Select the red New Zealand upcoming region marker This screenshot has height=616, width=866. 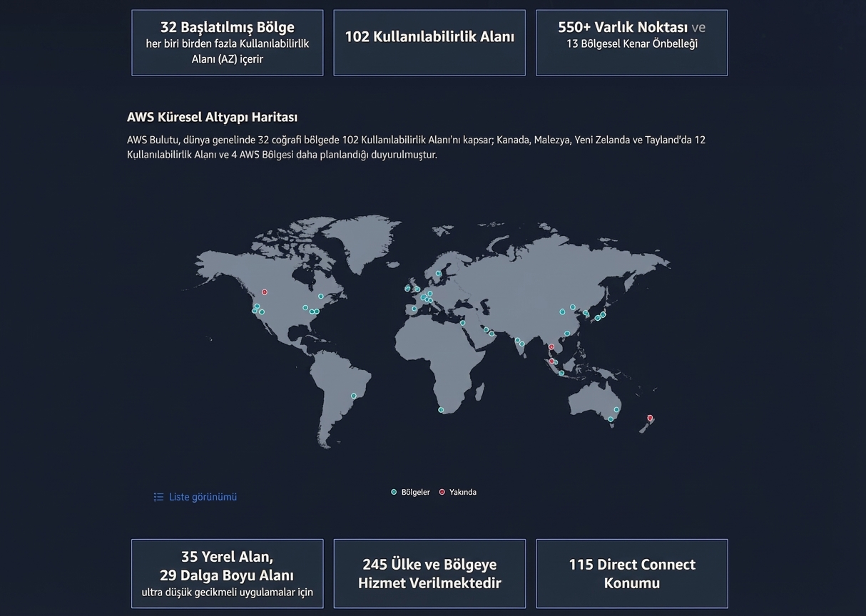click(x=650, y=418)
